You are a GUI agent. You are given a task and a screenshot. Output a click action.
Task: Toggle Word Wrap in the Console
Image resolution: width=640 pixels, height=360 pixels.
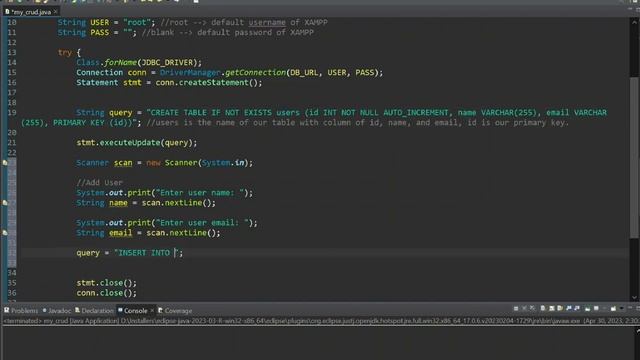coord(560,308)
